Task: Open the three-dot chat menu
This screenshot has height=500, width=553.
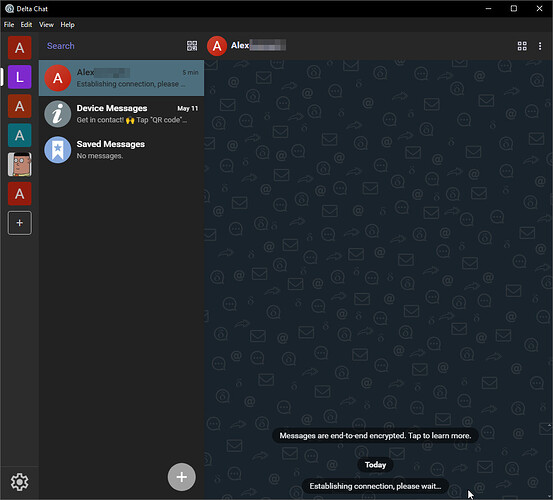Action: click(x=540, y=46)
